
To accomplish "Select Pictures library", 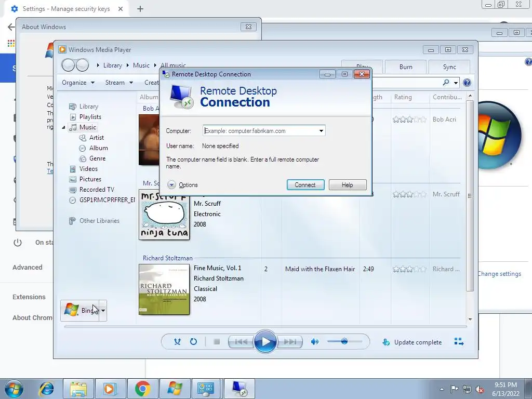I will click(85, 179).
